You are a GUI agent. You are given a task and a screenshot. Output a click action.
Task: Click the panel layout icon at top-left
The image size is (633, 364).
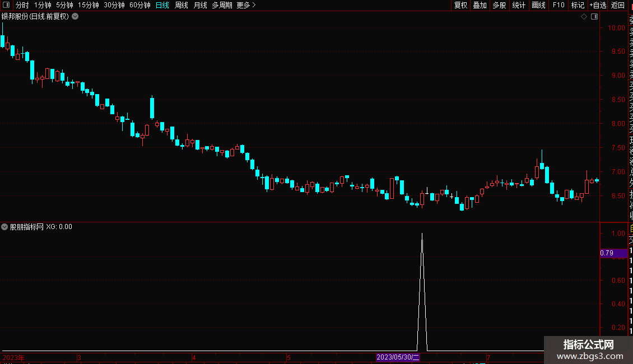tap(6, 5)
